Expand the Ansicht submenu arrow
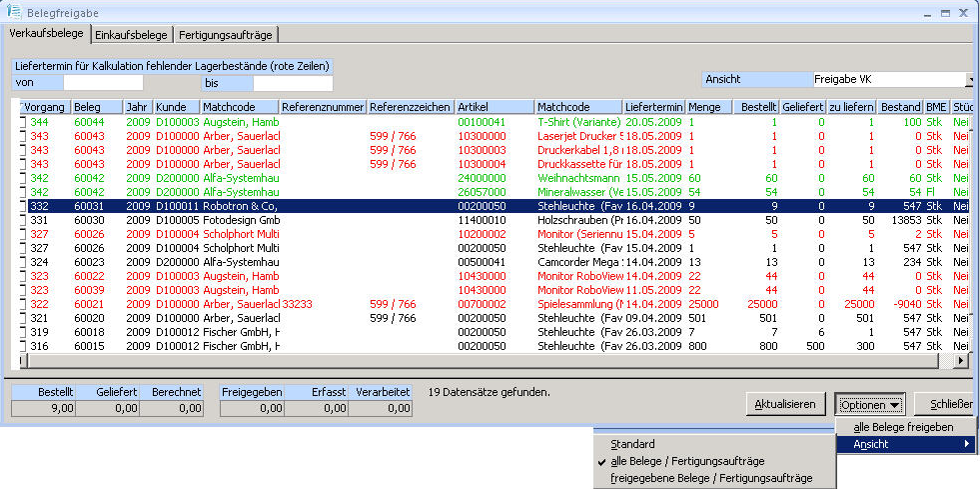Image resolution: width=980 pixels, height=489 pixels. (965, 444)
